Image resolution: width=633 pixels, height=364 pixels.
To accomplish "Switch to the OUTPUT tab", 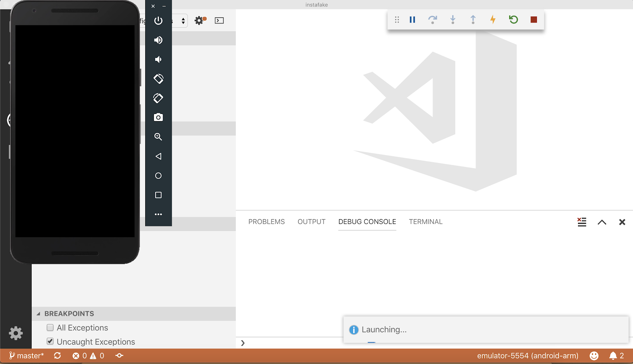I will [312, 222].
